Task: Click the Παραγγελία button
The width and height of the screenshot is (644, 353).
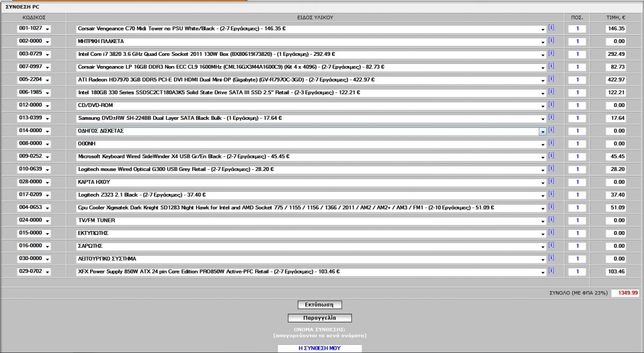Action: [x=320, y=318]
